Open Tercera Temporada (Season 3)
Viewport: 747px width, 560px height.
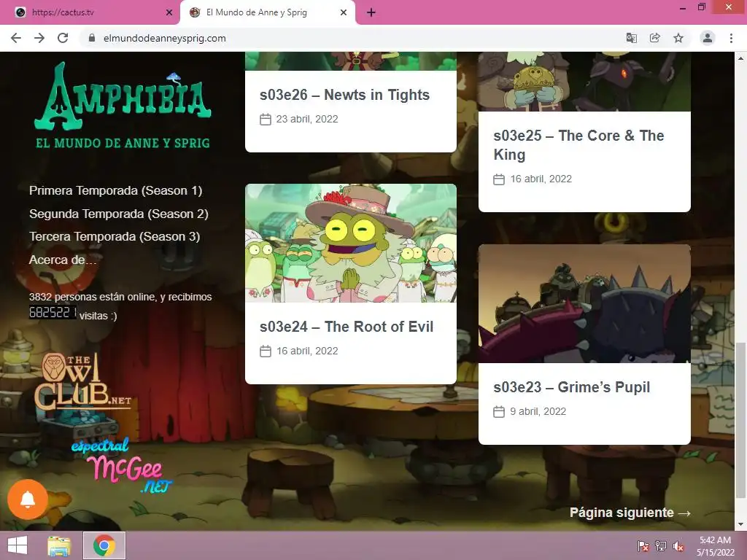click(115, 237)
